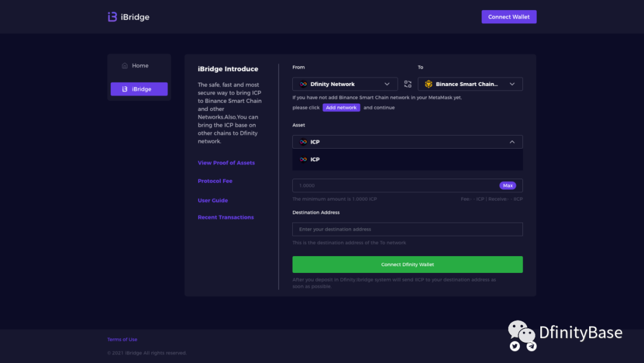Click the Destination Address label
This screenshot has height=363, width=644.
click(x=316, y=213)
